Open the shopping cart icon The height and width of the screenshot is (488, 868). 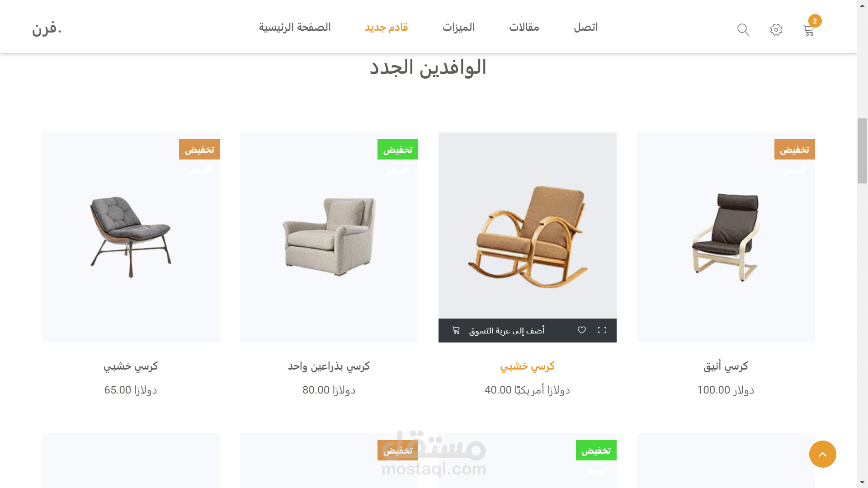(809, 31)
